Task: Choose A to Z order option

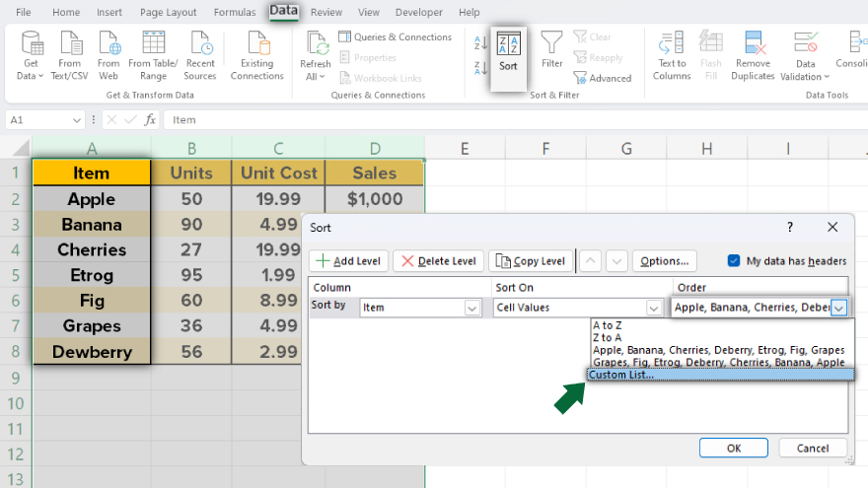Action: 608,325
